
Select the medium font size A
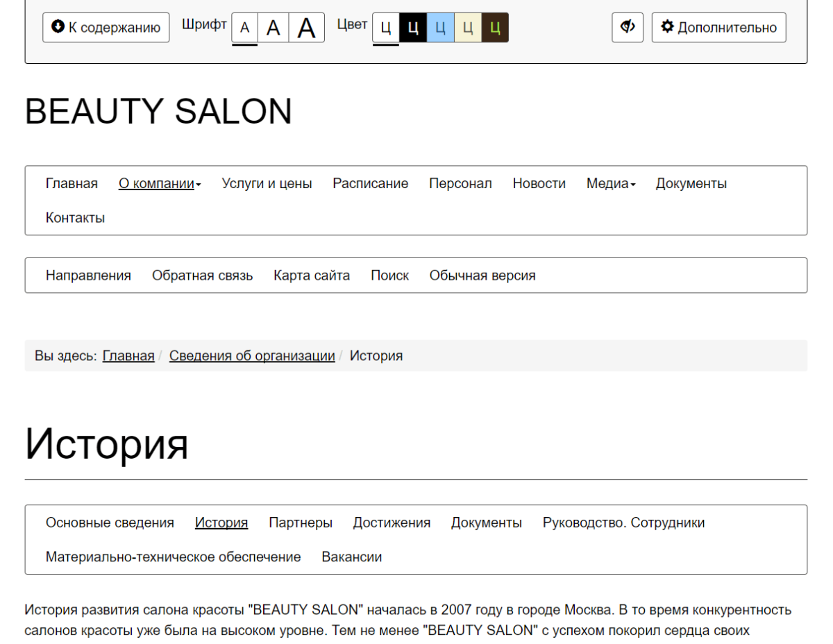(274, 28)
